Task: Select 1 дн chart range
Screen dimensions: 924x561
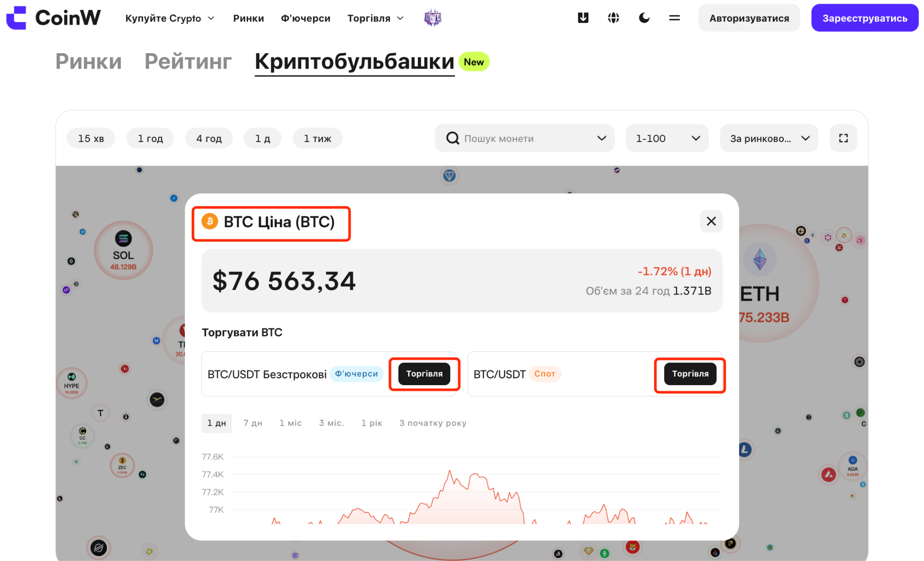Action: pyautogui.click(x=217, y=423)
